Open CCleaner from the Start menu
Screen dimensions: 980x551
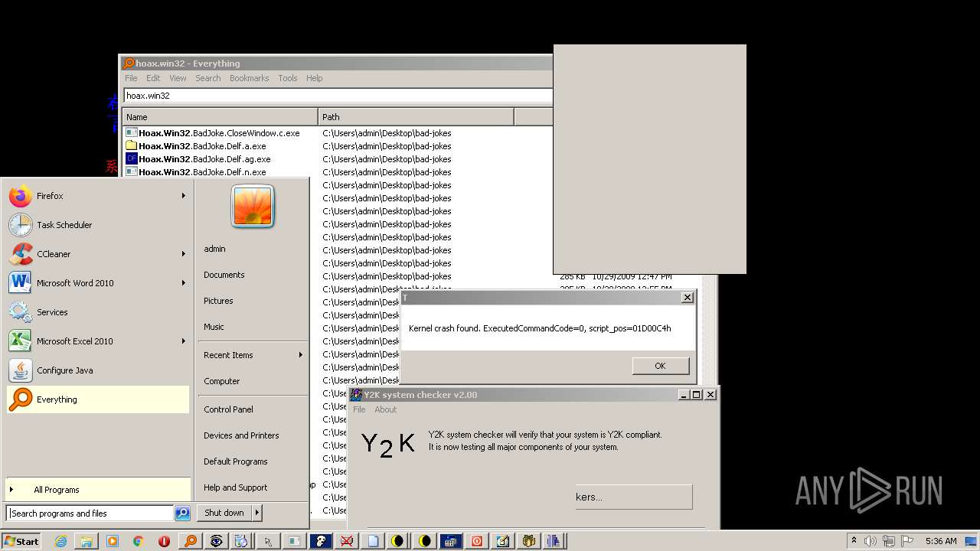(x=97, y=254)
